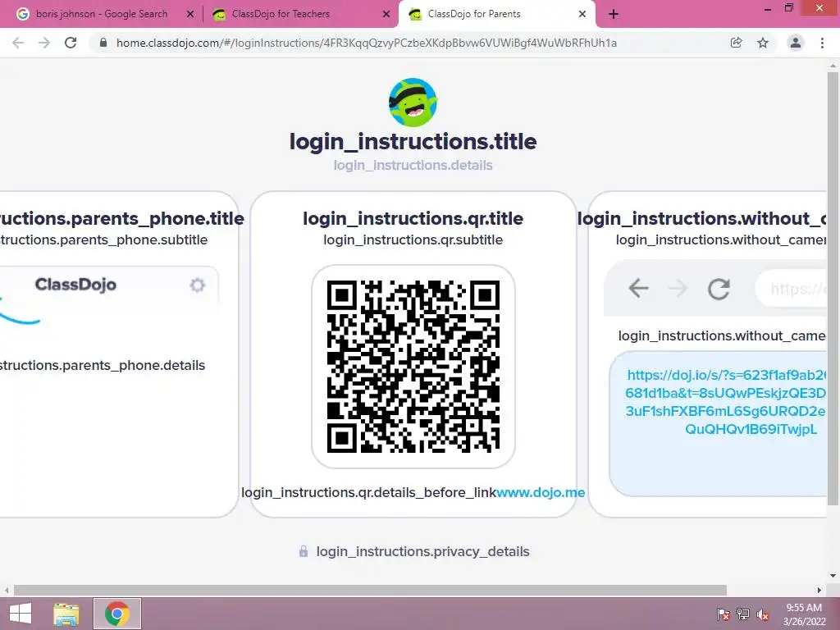Image resolution: width=840 pixels, height=630 pixels.
Task: Click the login_instructions.details subtitle
Action: point(413,165)
